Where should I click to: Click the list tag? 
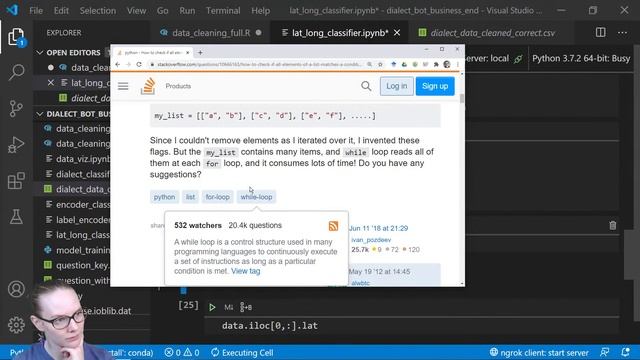pos(190,197)
